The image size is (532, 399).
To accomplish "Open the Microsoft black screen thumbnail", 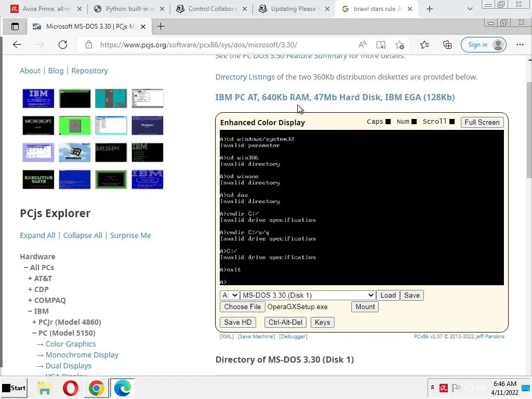I will (38, 125).
